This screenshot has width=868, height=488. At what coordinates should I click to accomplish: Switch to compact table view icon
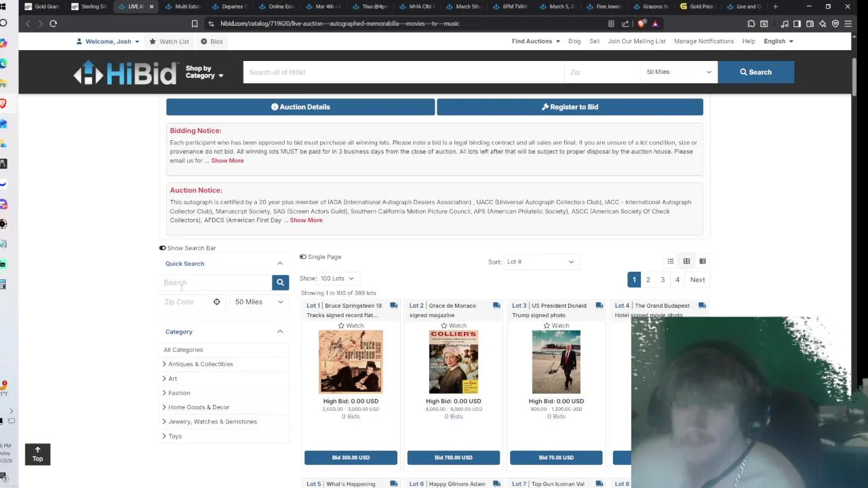[703, 261]
